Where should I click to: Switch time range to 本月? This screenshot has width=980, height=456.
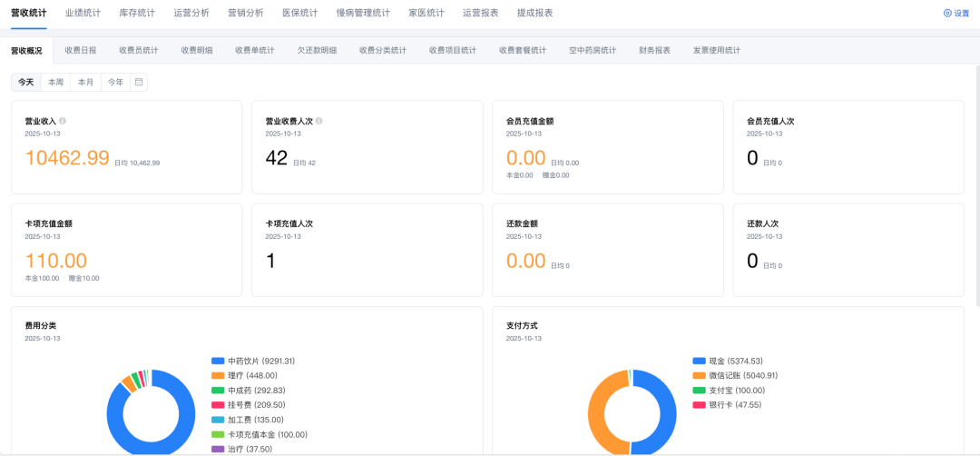click(x=85, y=83)
